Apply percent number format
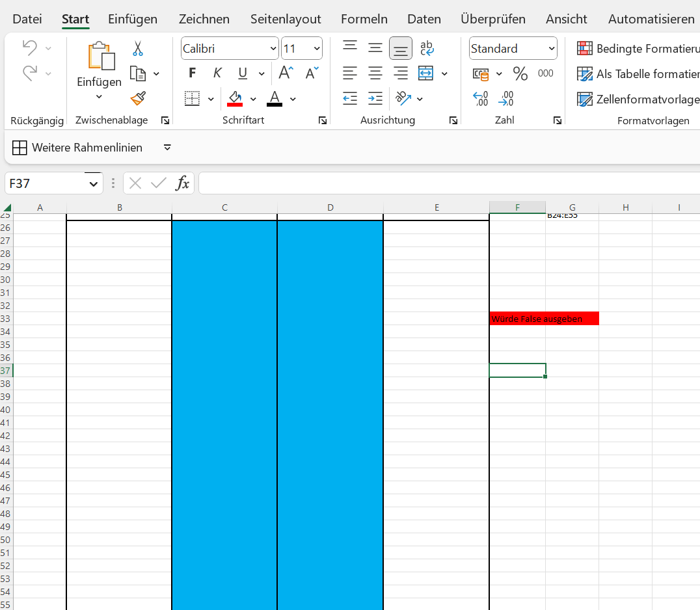Image resolution: width=700 pixels, height=610 pixels. point(520,73)
